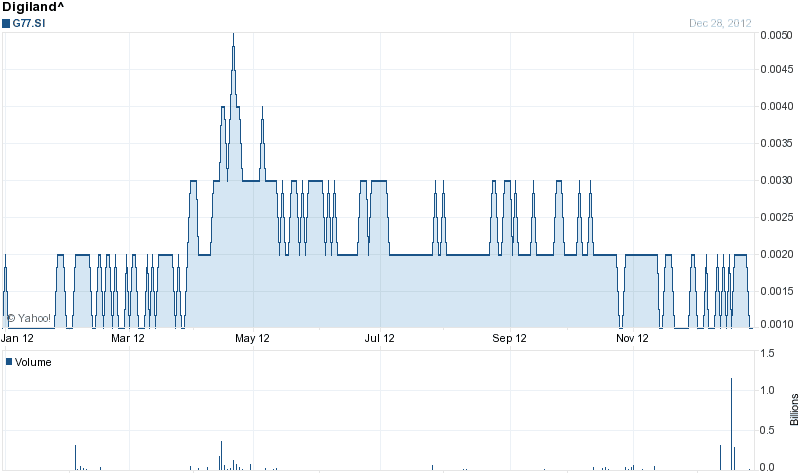Click the 0.0040 price axis value
Image resolution: width=800 pixels, height=475 pixels.
click(x=777, y=106)
